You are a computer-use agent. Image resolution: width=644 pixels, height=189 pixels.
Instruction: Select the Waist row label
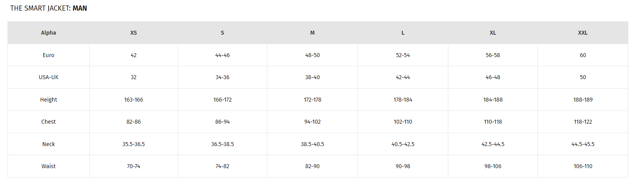point(48,166)
